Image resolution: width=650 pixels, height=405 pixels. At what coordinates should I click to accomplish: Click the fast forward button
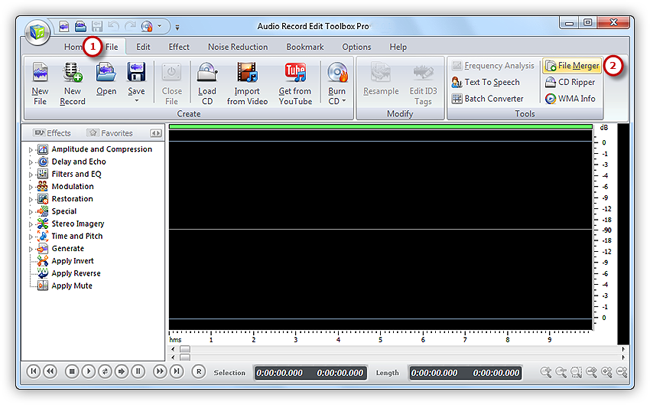(x=160, y=371)
